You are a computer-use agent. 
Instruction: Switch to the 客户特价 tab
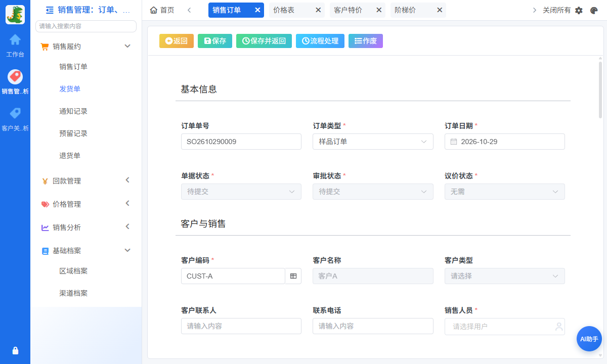tap(348, 10)
